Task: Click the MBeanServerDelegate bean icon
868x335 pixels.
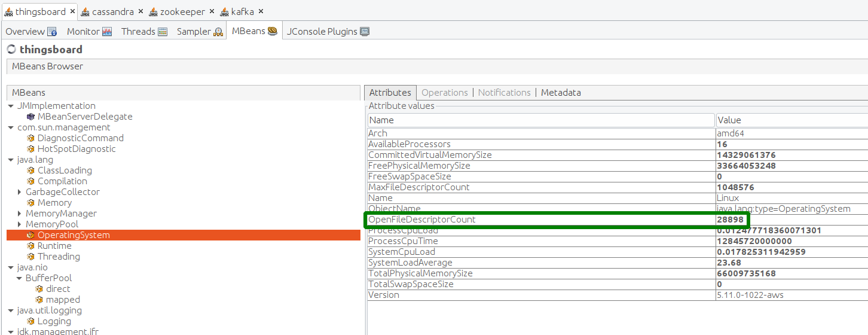Action: [x=31, y=117]
